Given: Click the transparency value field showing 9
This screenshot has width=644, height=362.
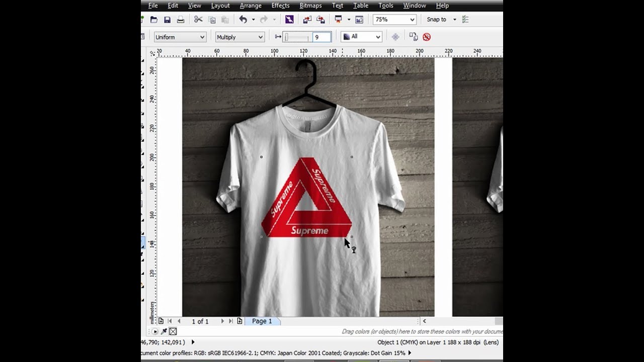Looking at the screenshot, I should coord(322,37).
